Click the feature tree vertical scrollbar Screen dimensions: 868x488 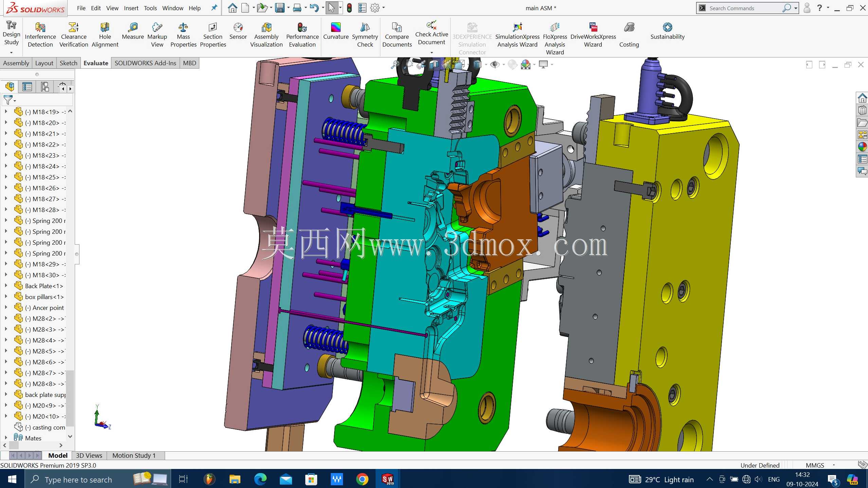pos(70,398)
